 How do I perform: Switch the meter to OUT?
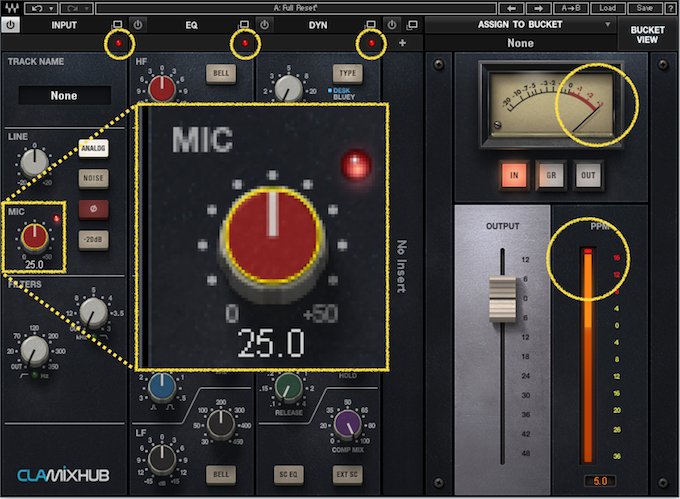tap(588, 175)
